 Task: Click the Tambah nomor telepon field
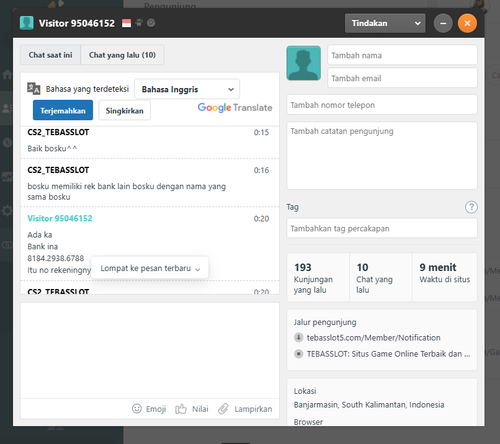[x=382, y=105]
